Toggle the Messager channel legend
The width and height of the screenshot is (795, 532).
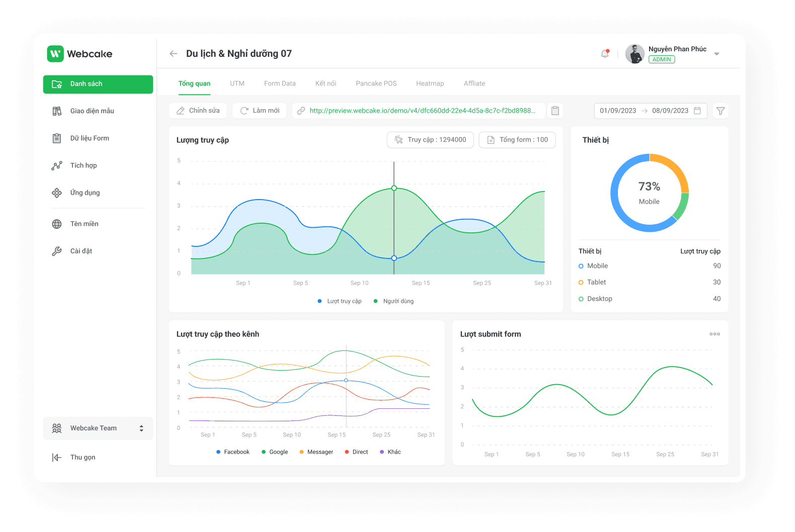pos(316,452)
